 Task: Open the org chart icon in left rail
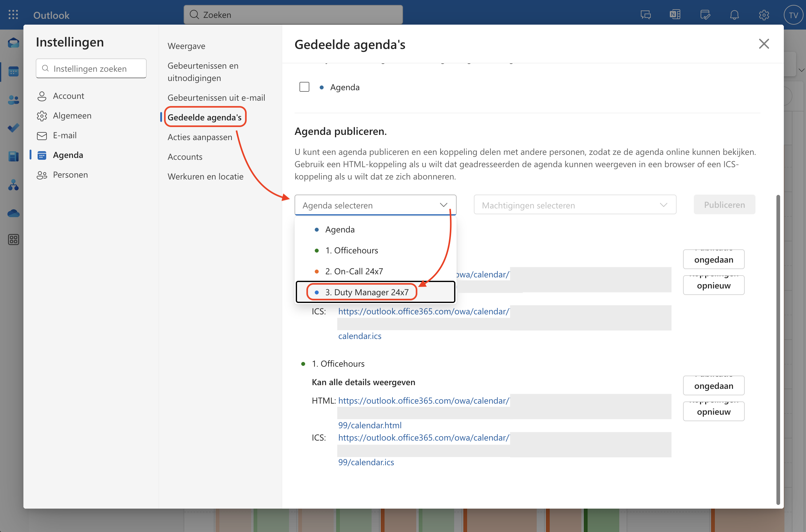pyautogui.click(x=13, y=185)
